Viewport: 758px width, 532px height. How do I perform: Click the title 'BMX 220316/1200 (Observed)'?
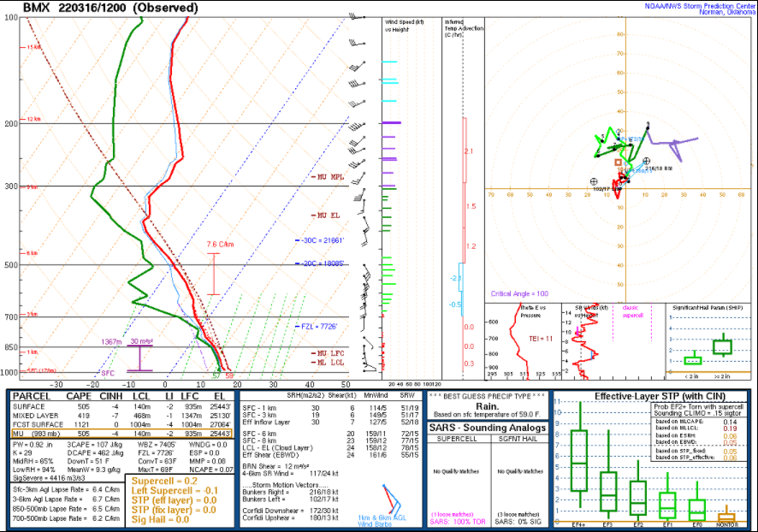point(110,8)
